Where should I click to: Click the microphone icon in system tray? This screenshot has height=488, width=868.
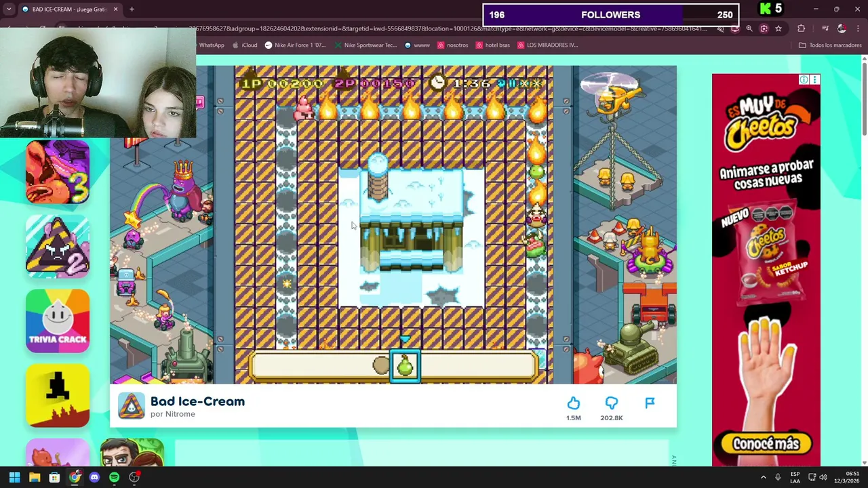pyautogui.click(x=778, y=477)
